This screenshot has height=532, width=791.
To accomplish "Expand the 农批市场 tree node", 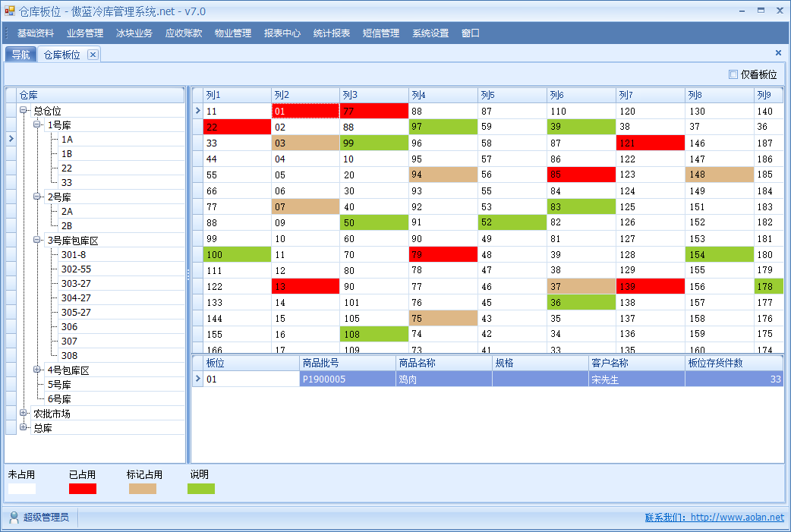I will [x=24, y=414].
